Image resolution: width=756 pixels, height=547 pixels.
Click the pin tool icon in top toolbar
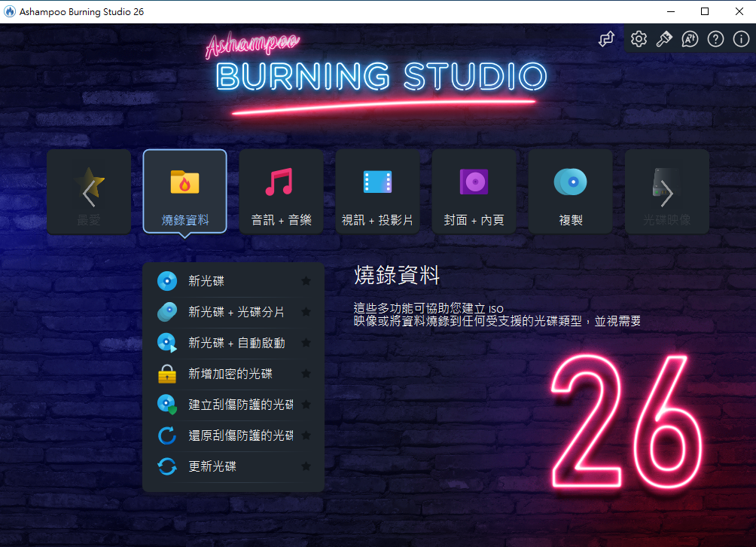point(664,39)
